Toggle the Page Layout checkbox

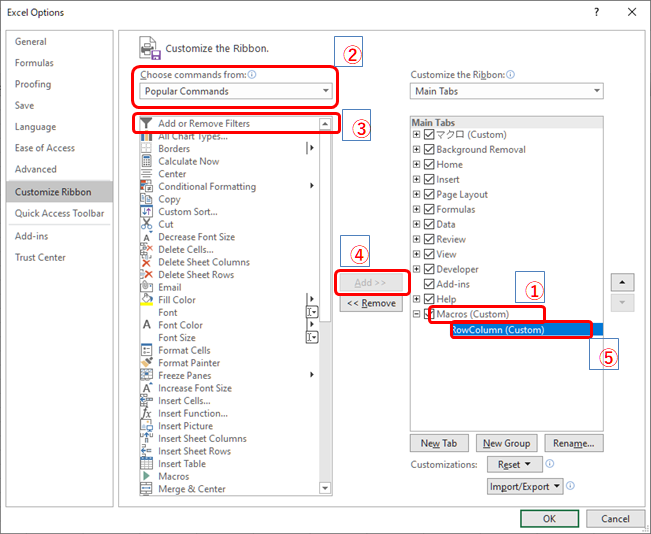coord(429,194)
